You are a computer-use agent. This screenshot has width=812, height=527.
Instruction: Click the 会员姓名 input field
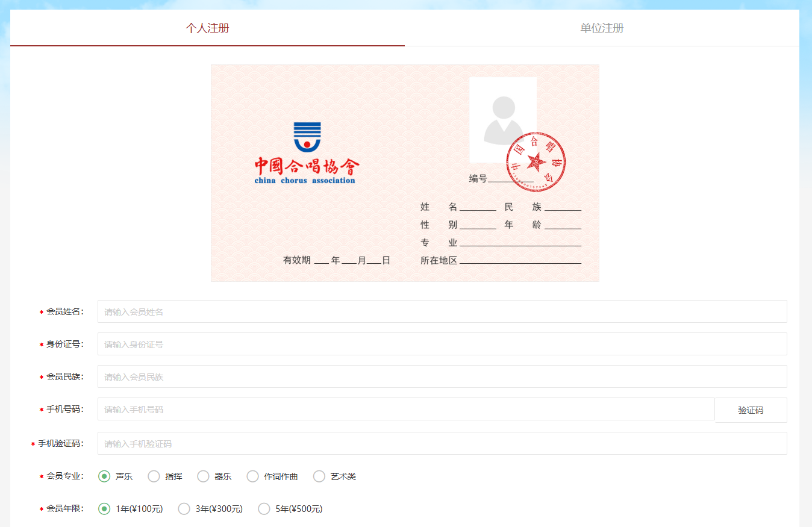(442, 311)
